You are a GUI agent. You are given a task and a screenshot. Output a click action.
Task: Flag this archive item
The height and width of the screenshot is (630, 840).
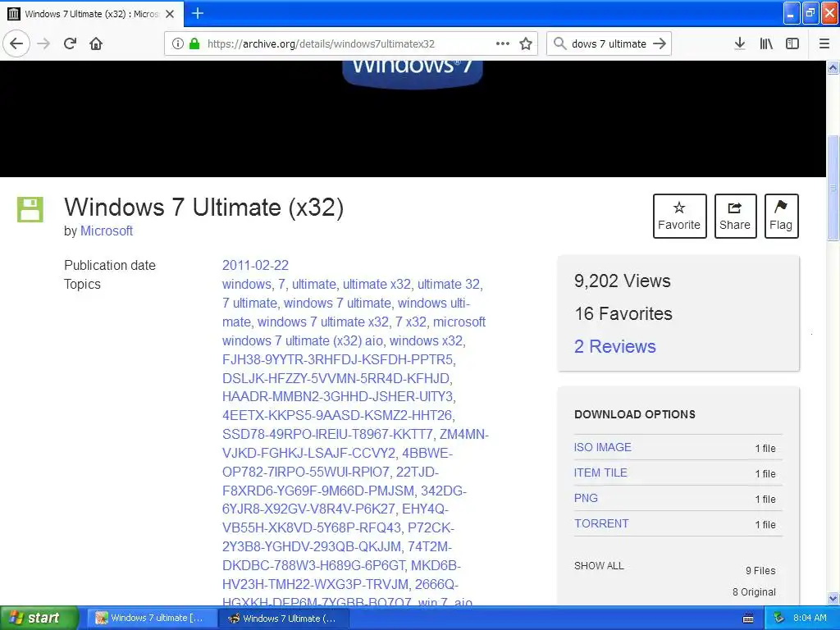781,216
